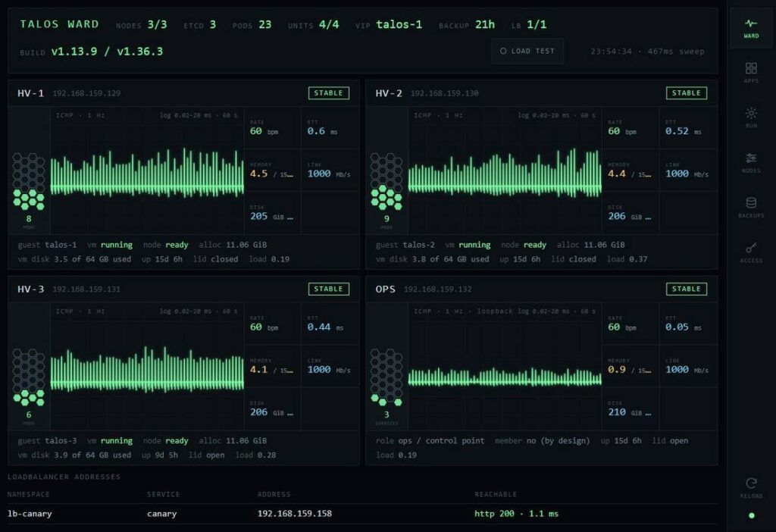This screenshot has height=532, width=776.
Task: Click the HV-2 load 0.37 value
Action: [x=627, y=259]
